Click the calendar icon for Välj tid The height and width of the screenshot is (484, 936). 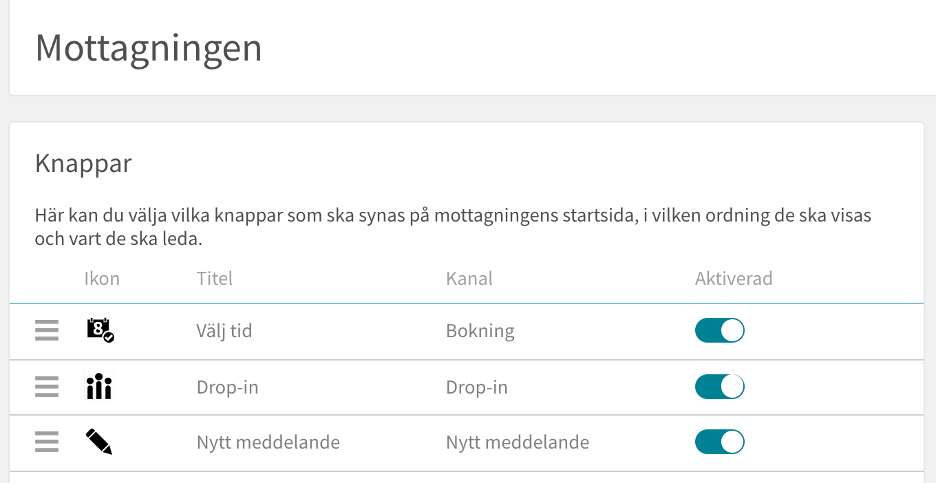(x=100, y=330)
